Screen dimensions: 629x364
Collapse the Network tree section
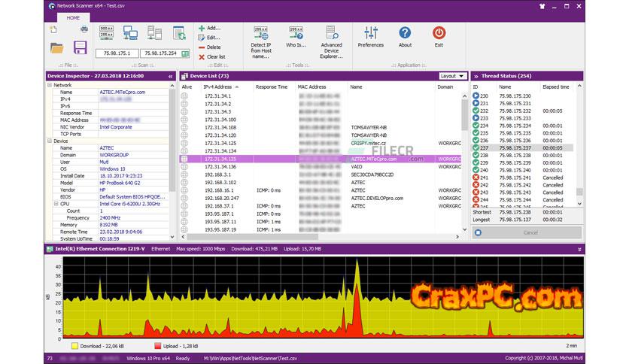coord(50,86)
